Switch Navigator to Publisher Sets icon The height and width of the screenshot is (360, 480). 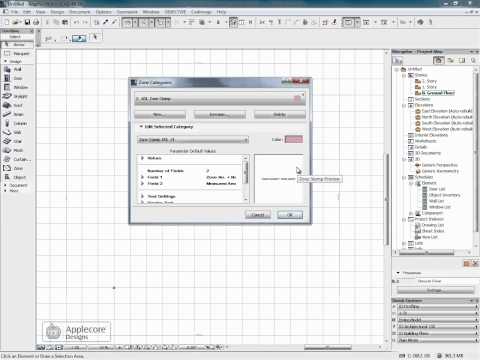473,60
